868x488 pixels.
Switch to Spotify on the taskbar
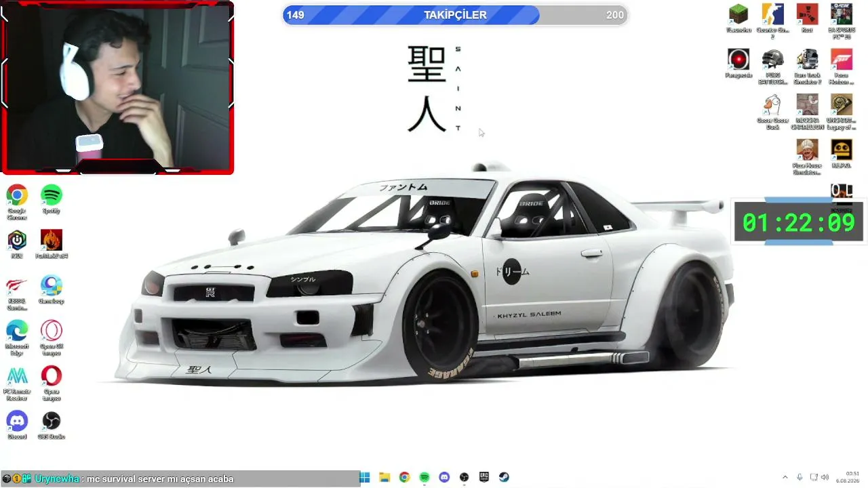point(425,477)
